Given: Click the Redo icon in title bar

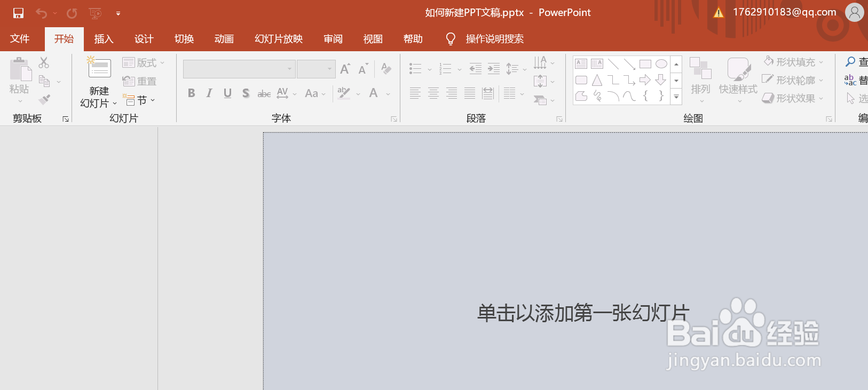Looking at the screenshot, I should pos(72,13).
